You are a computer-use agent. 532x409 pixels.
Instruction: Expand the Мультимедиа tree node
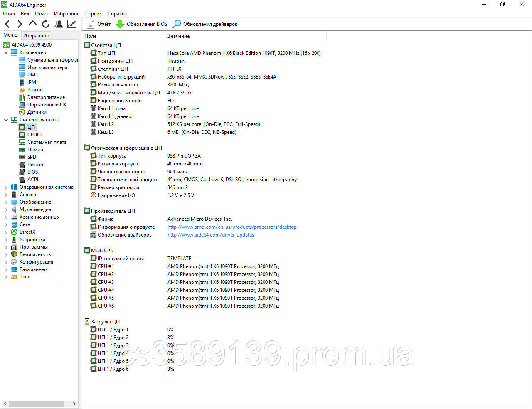click(x=6, y=209)
